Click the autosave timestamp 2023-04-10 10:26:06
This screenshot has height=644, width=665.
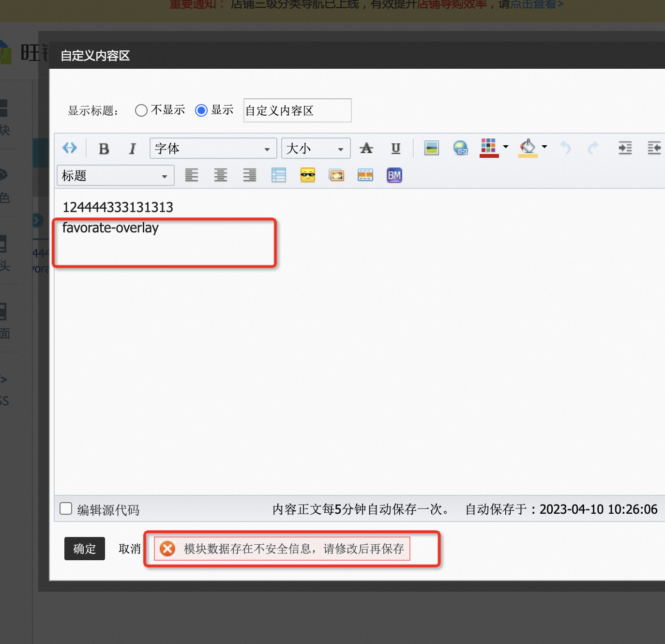599,509
